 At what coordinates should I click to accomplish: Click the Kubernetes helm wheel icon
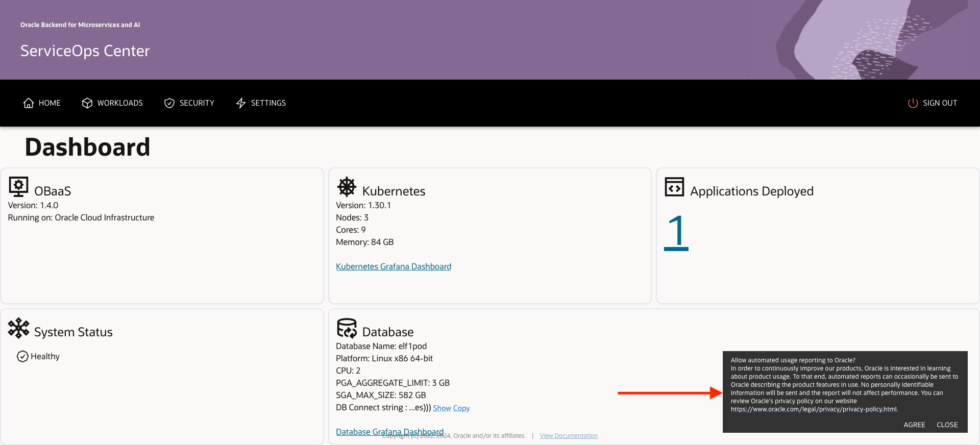click(347, 187)
